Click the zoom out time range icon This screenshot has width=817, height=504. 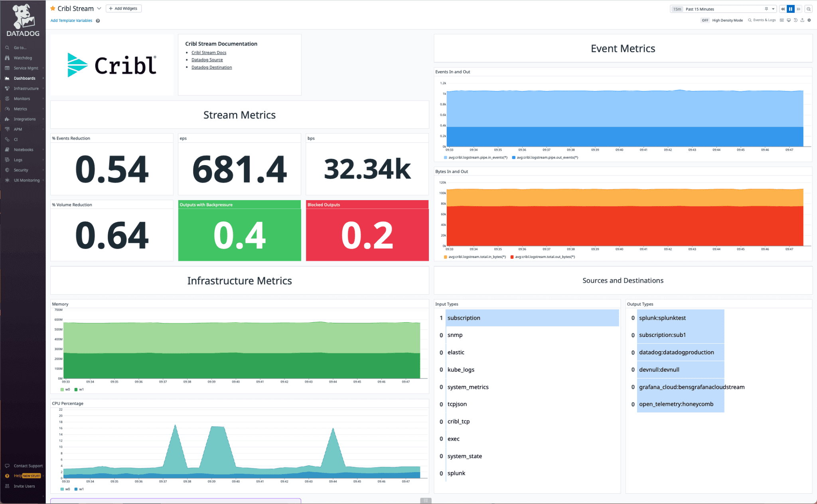click(x=809, y=9)
